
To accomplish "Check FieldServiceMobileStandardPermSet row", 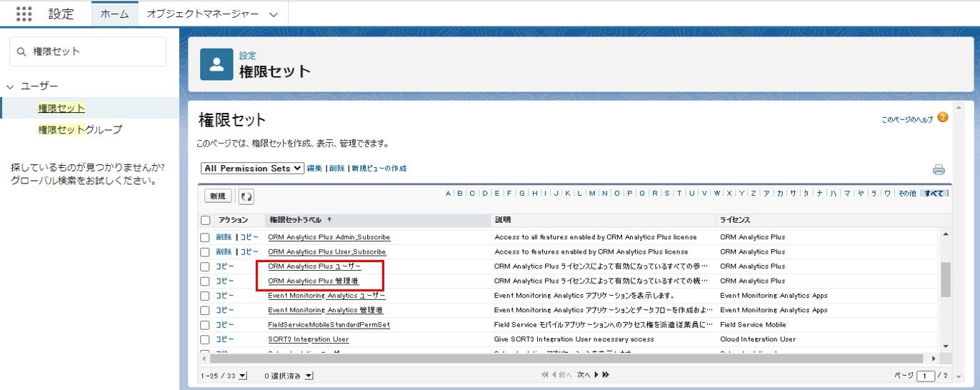I will click(x=206, y=325).
